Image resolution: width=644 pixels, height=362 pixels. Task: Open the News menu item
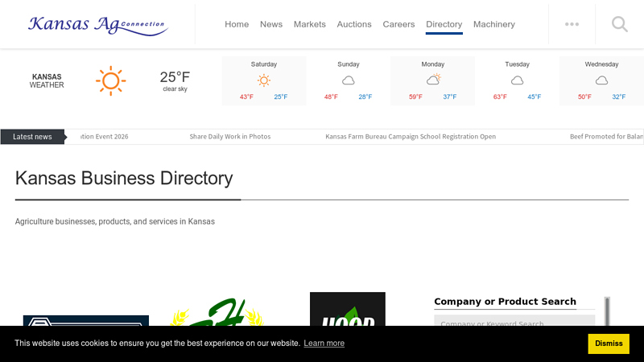tap(271, 24)
